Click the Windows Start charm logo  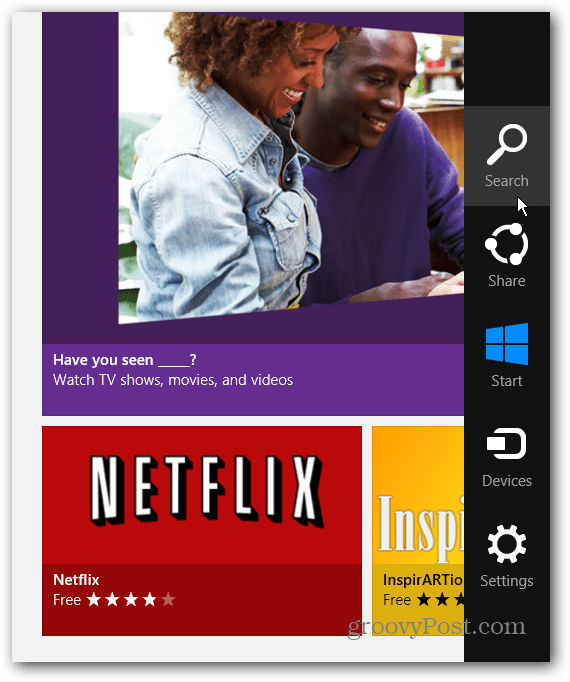507,344
